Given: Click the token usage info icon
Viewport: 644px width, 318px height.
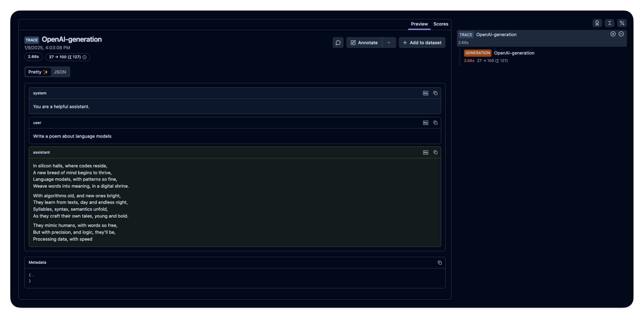Looking at the screenshot, I should tap(85, 57).
